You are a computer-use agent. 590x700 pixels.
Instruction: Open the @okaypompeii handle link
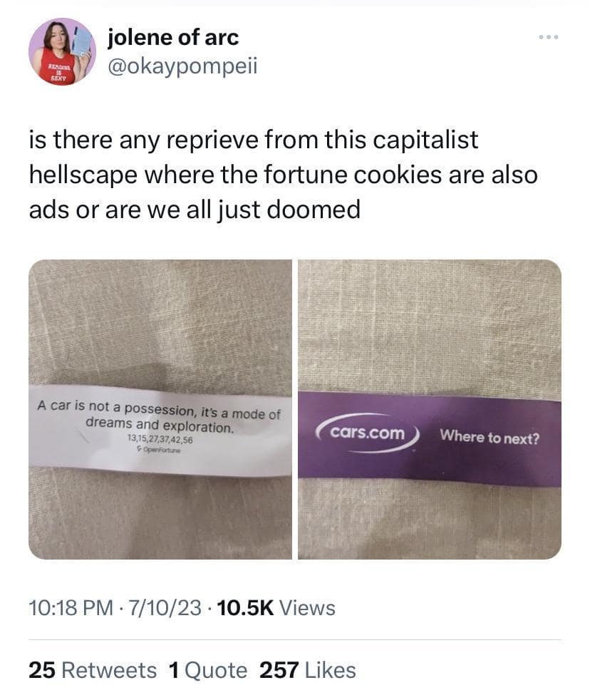(x=182, y=66)
